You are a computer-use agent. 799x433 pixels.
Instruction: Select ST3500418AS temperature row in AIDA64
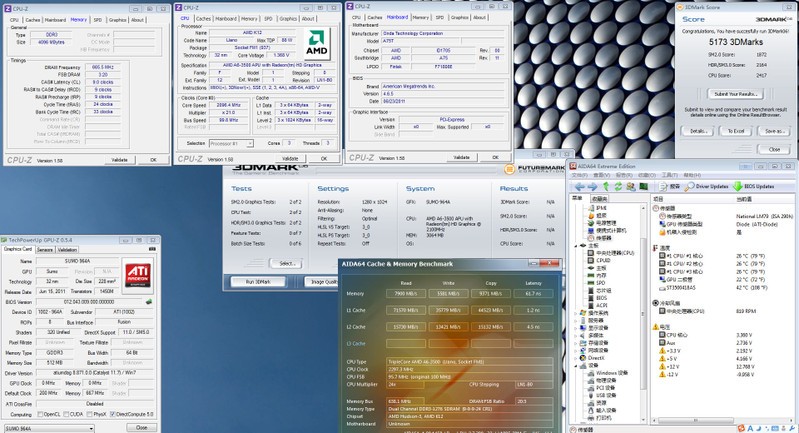(723, 288)
